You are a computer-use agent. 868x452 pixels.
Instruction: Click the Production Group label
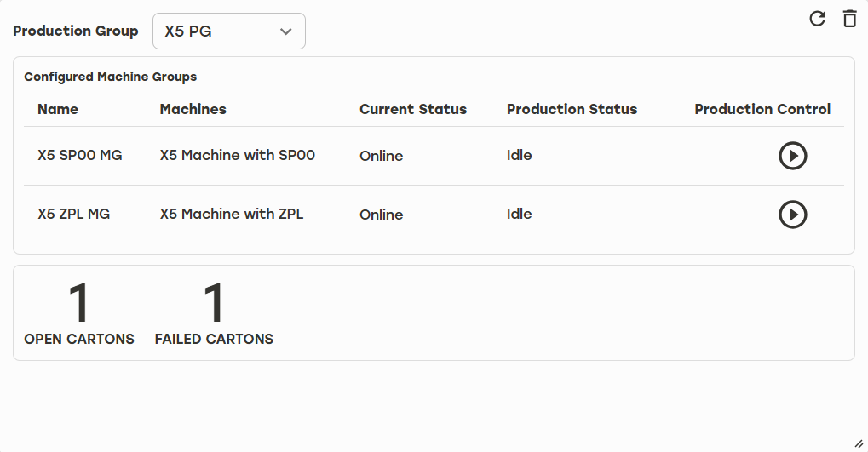pyautogui.click(x=75, y=31)
